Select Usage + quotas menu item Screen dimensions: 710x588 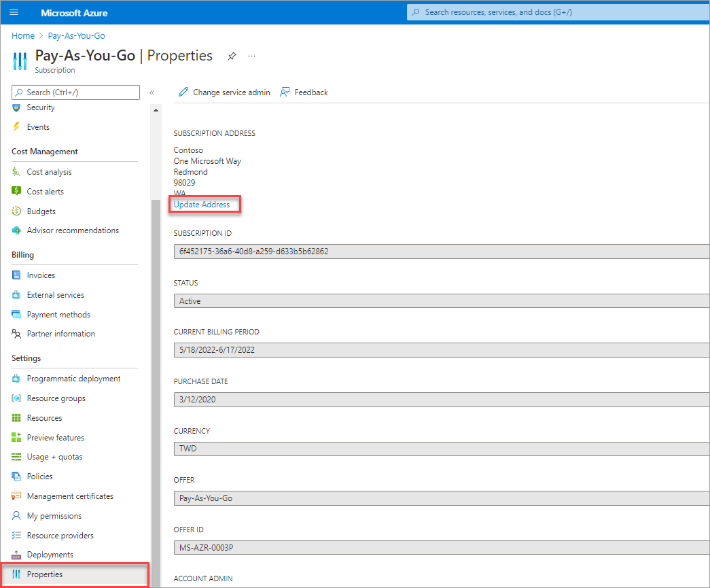coord(54,457)
